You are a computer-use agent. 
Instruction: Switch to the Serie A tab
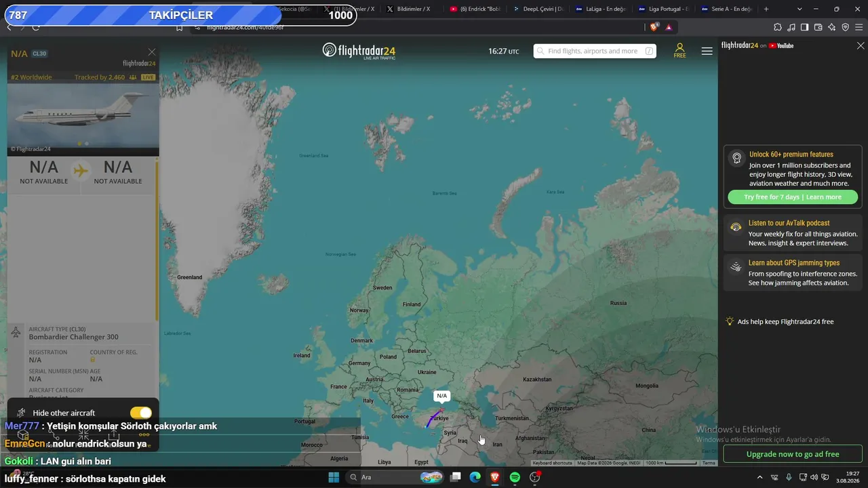point(727,9)
